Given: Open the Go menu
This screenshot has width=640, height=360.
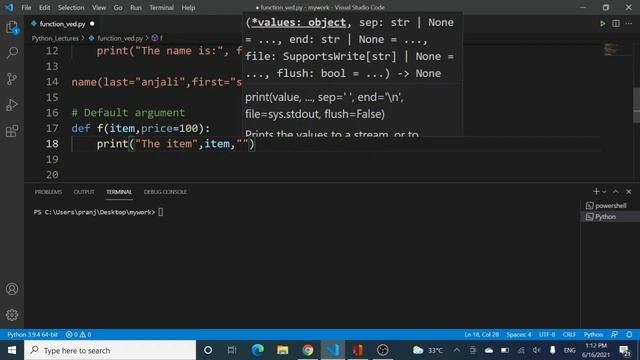Looking at the screenshot, I should click(118, 7).
